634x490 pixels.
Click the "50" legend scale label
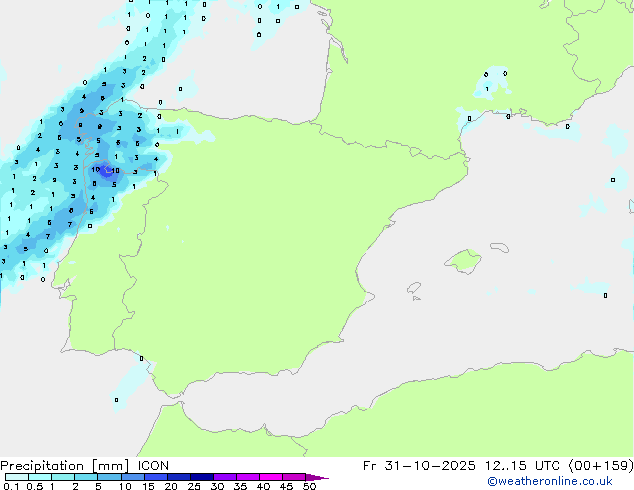309,486
